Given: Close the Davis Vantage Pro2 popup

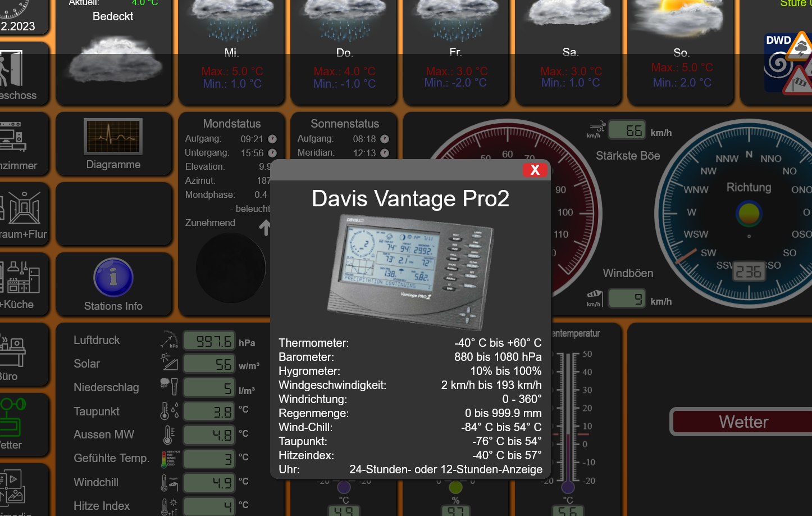Looking at the screenshot, I should [535, 170].
